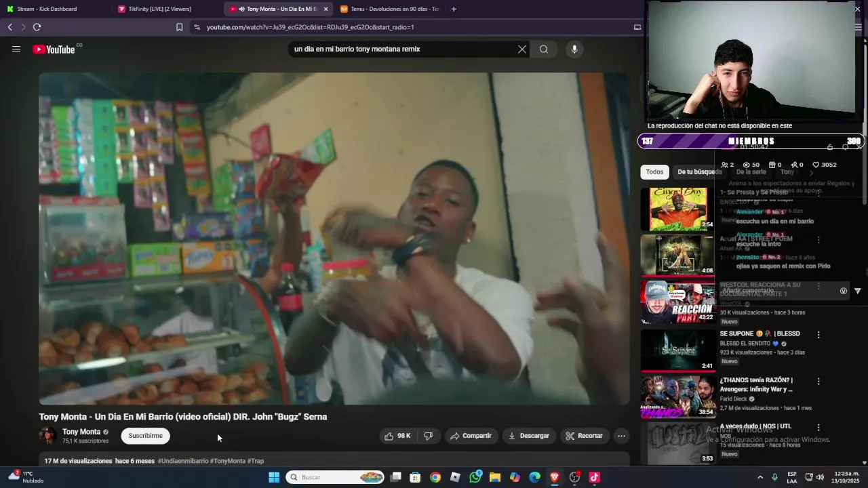Open the #Trap hashtag link
The width and height of the screenshot is (868, 488).
256,461
